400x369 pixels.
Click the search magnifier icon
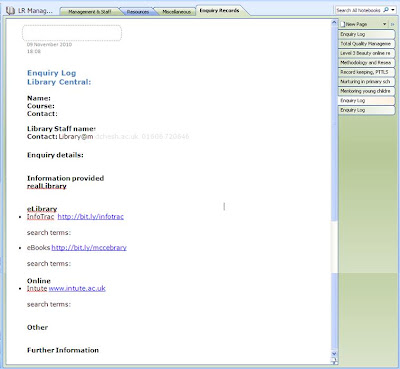pos(386,10)
